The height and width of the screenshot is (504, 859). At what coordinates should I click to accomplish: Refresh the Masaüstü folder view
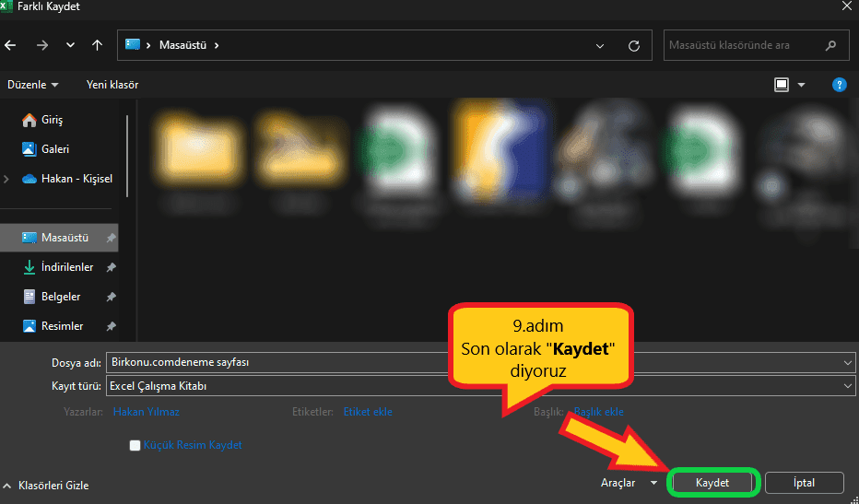633,45
